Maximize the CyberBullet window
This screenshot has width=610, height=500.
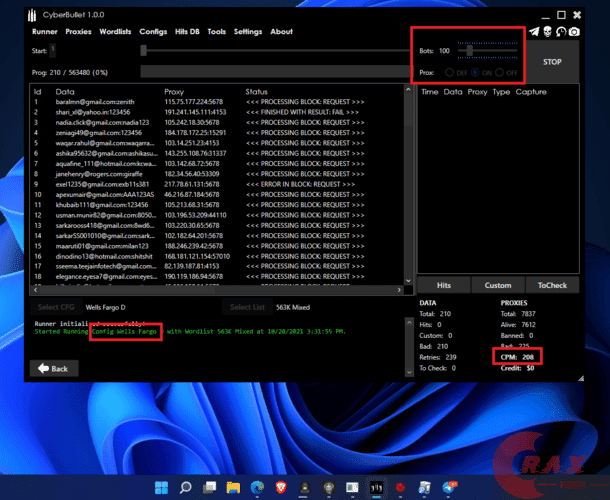[x=561, y=15]
